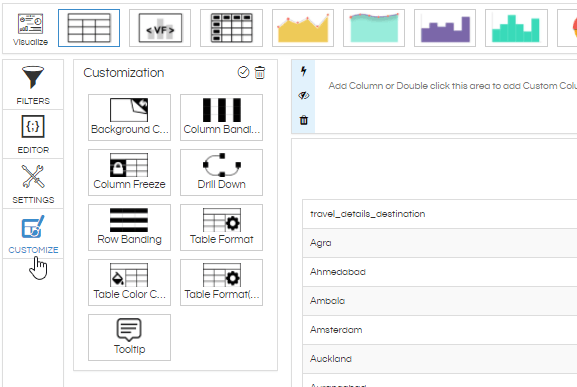Choose the purple step bar chart
Image resolution: width=577 pixels, height=387 pixels.
click(445, 28)
